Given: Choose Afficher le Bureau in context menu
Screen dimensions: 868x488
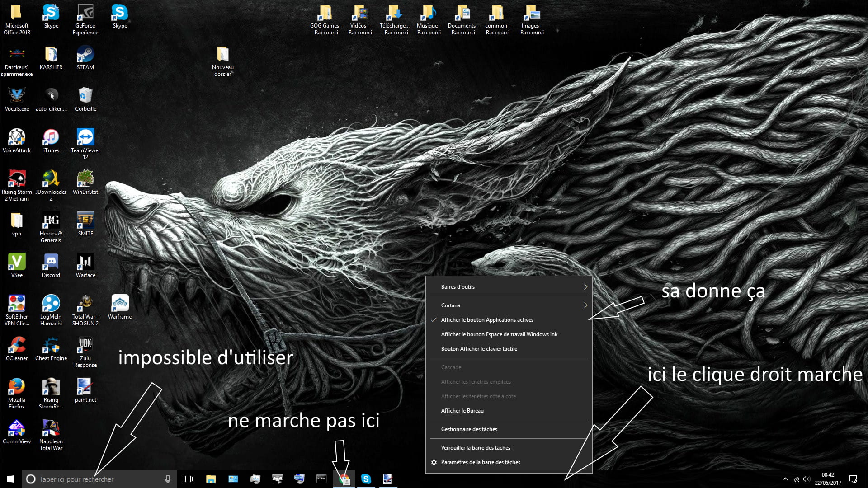Looking at the screenshot, I should pos(509,411).
